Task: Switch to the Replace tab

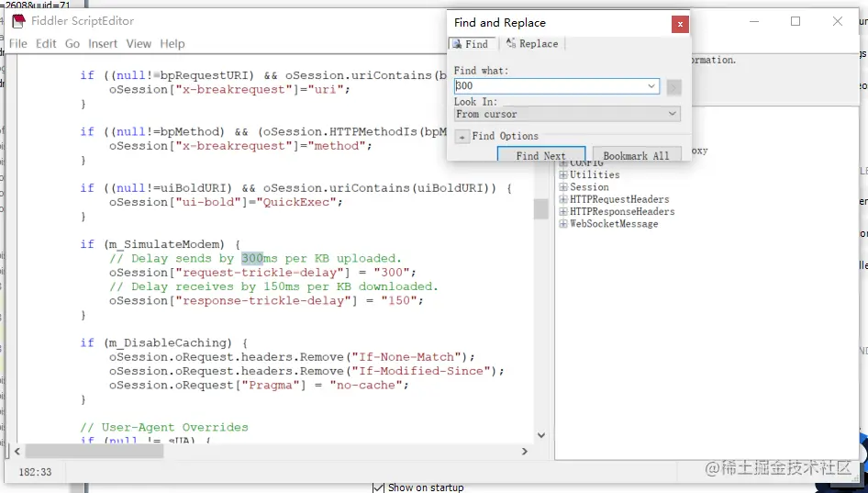Action: (x=532, y=44)
